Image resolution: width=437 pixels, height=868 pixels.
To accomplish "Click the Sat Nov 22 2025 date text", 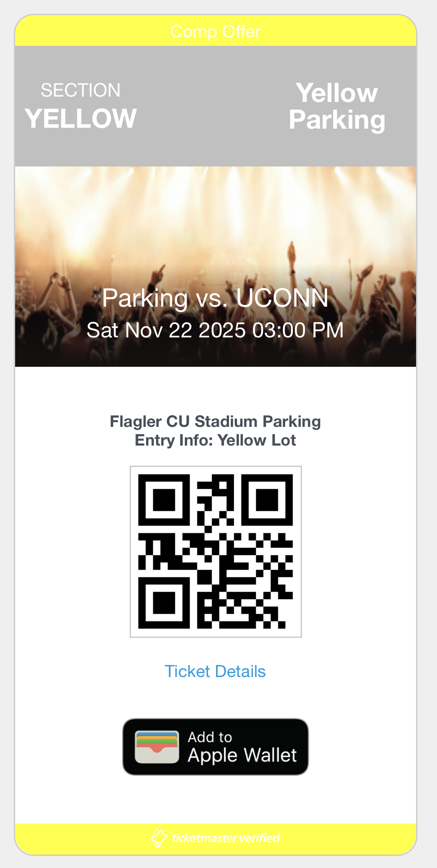I will pos(215,330).
